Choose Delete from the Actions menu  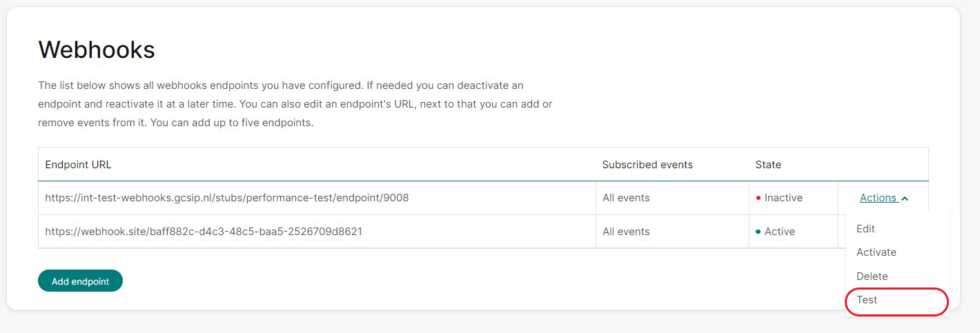coord(872,276)
